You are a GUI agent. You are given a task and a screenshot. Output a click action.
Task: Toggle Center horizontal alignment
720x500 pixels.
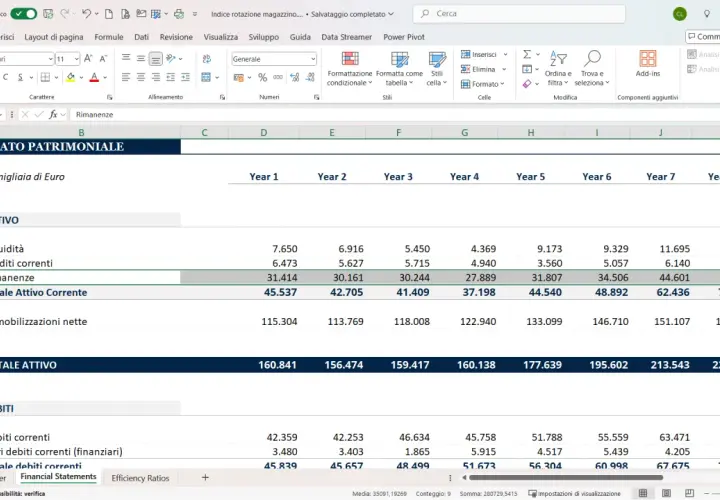coord(141,77)
